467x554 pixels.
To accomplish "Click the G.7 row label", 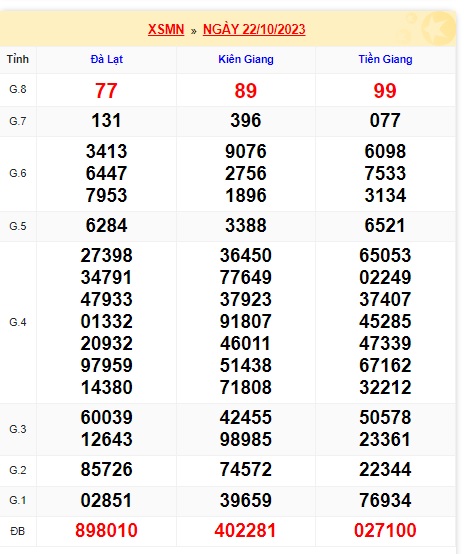I will [18, 121].
